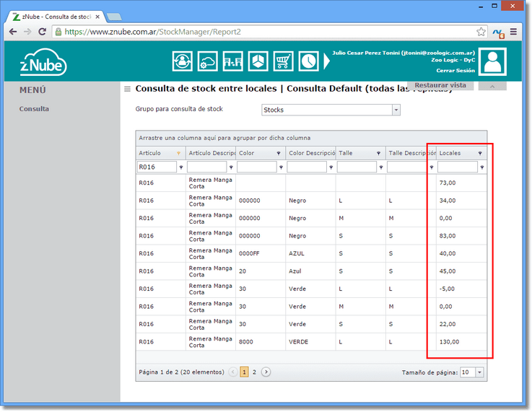Open a new browser tab
This screenshot has height=412, width=532.
click(114, 17)
